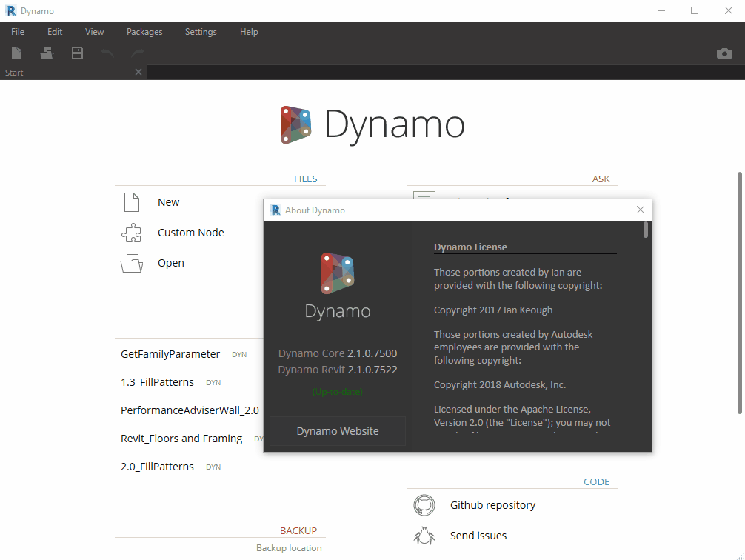Open the View menu
Image resolution: width=745 pixels, height=560 pixels.
coord(95,31)
